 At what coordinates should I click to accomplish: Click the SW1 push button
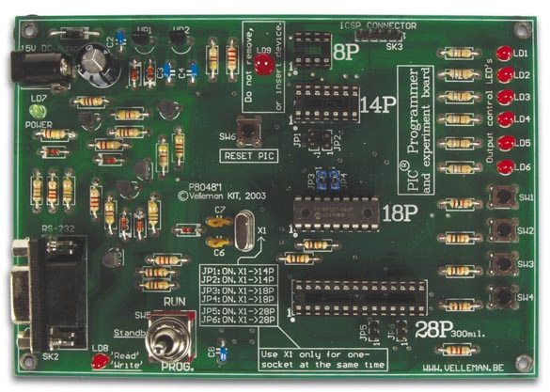pos(504,196)
